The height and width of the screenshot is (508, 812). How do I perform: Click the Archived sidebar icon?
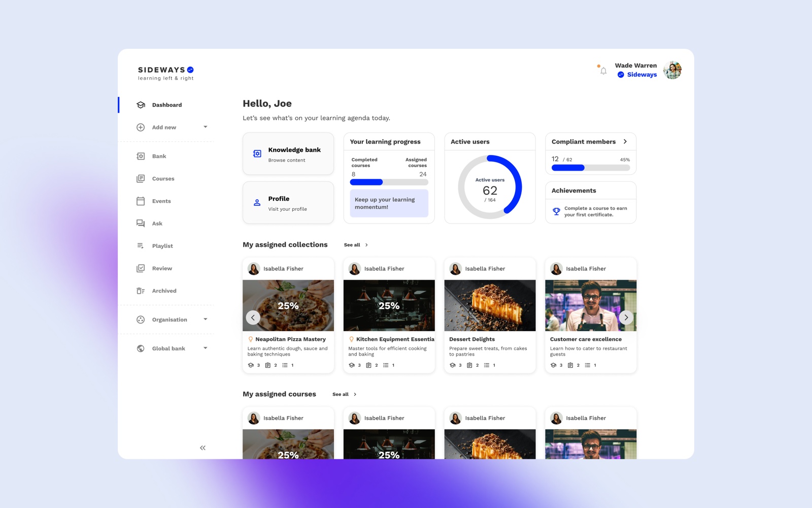(141, 291)
